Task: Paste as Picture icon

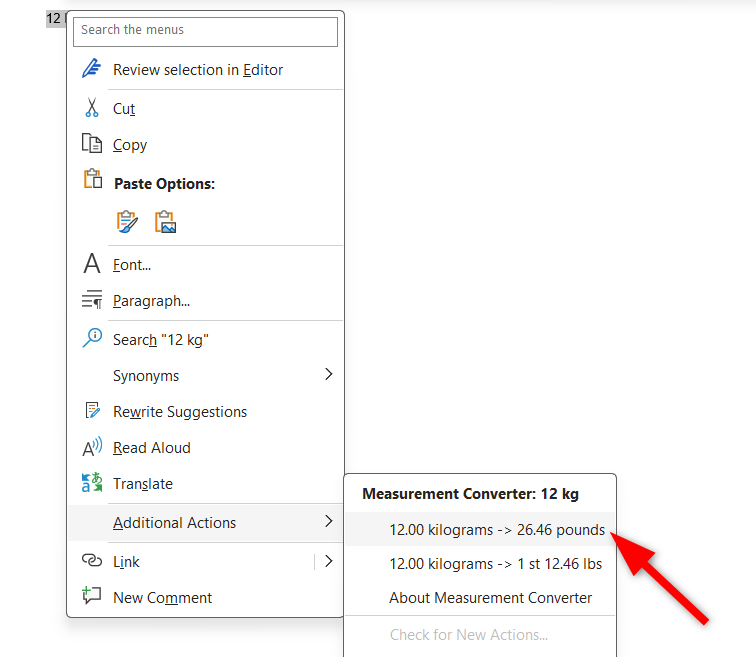Action: point(165,222)
